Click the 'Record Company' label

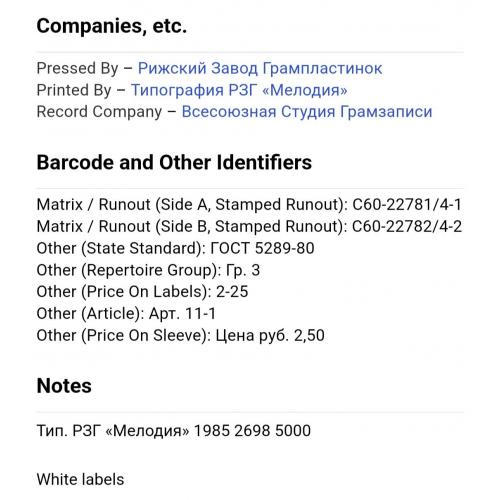(99, 112)
